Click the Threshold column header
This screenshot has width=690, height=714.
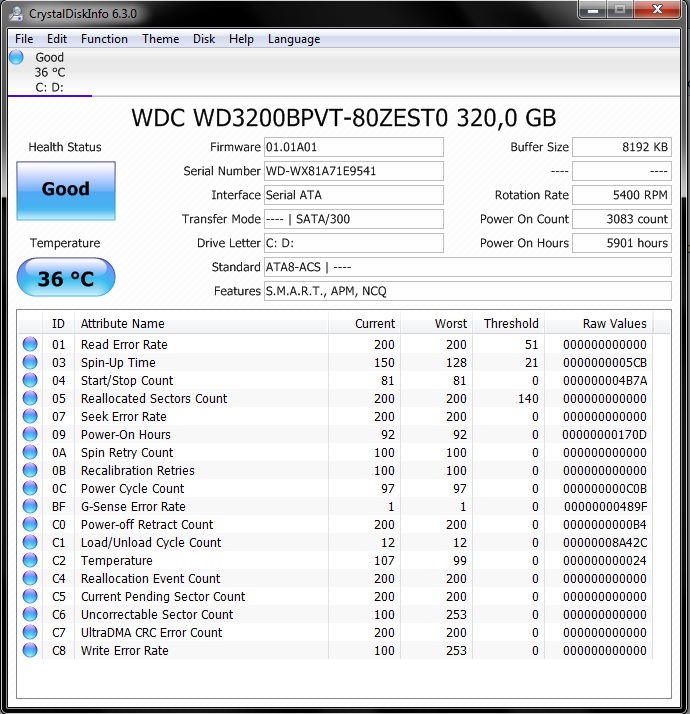click(508, 324)
